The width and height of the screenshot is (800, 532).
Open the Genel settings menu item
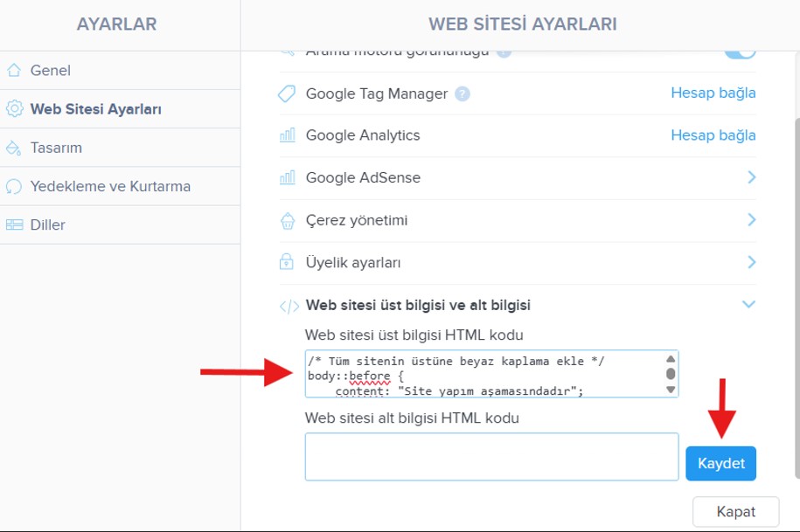click(x=50, y=71)
